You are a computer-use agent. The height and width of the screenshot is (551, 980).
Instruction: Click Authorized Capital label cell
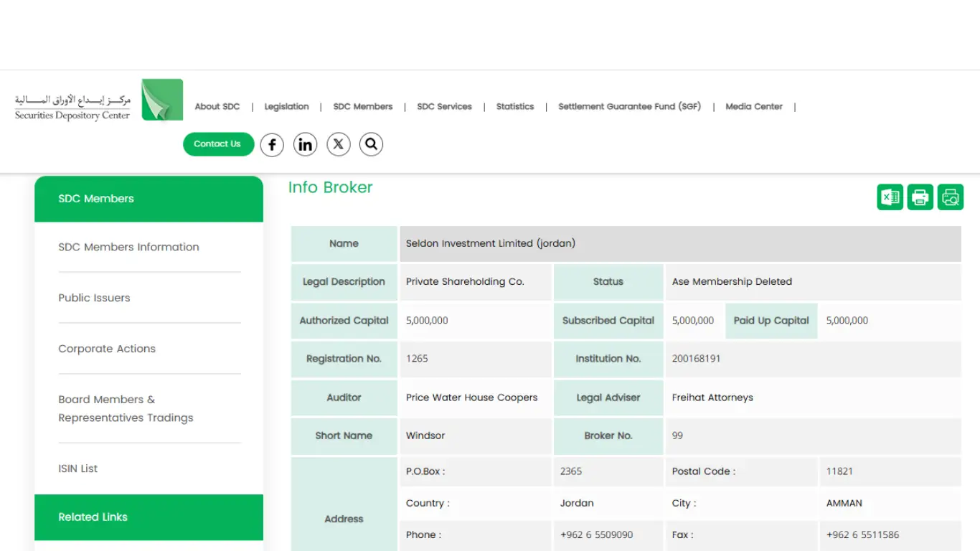344,321
